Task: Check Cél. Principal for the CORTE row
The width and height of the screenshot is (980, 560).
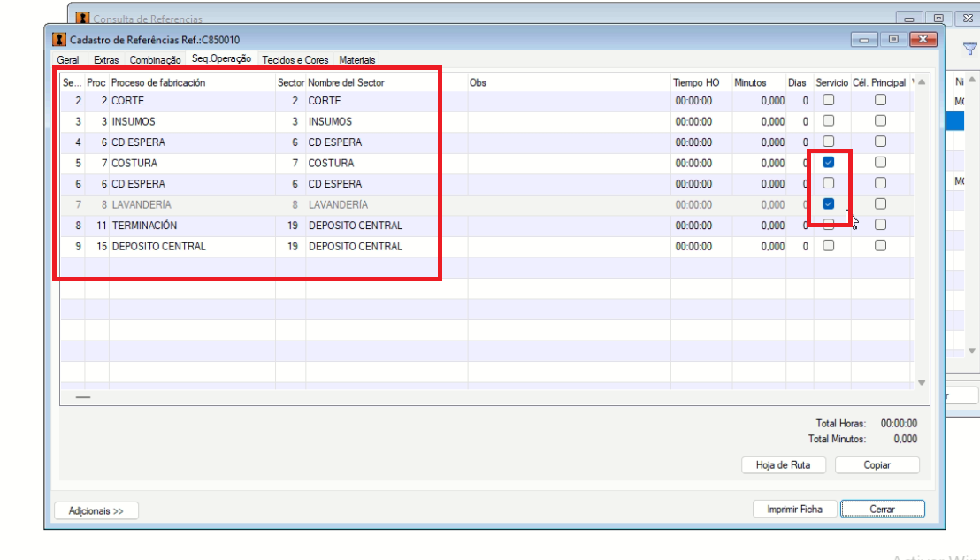Action: (x=880, y=100)
